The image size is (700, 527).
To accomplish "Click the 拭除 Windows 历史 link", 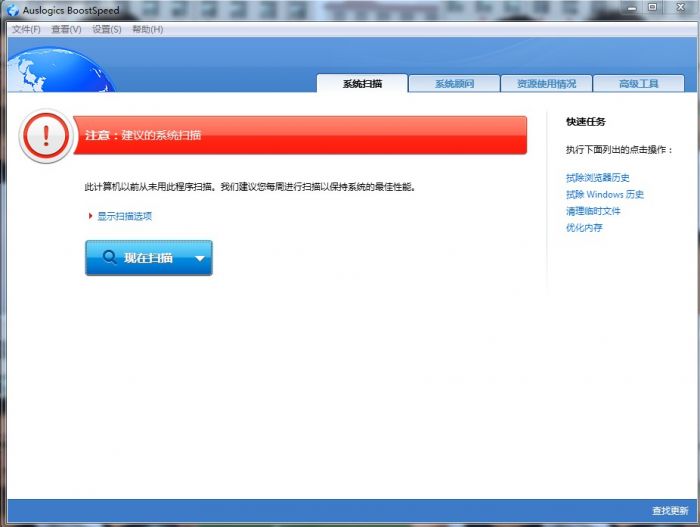I will click(x=604, y=194).
